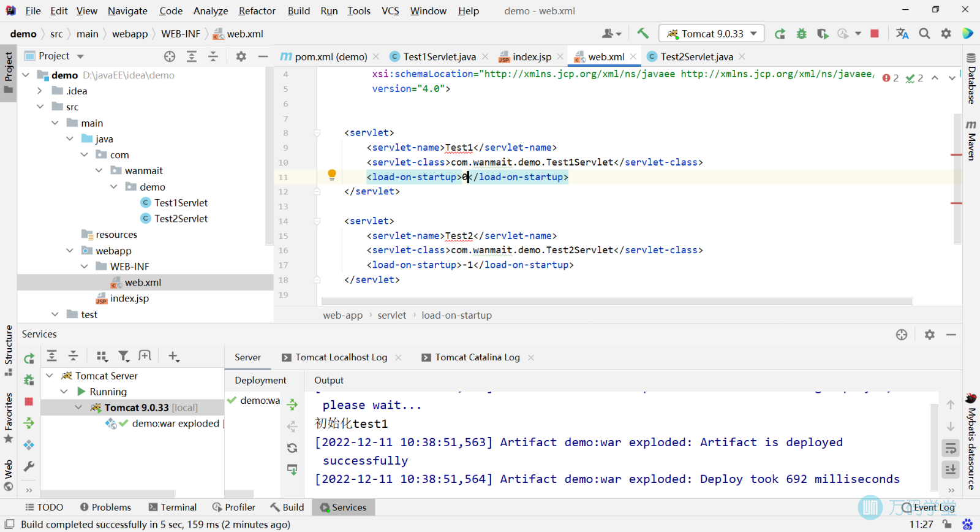Start debugging with the bug icon
Image resolution: width=980 pixels, height=532 pixels.
[x=801, y=34]
